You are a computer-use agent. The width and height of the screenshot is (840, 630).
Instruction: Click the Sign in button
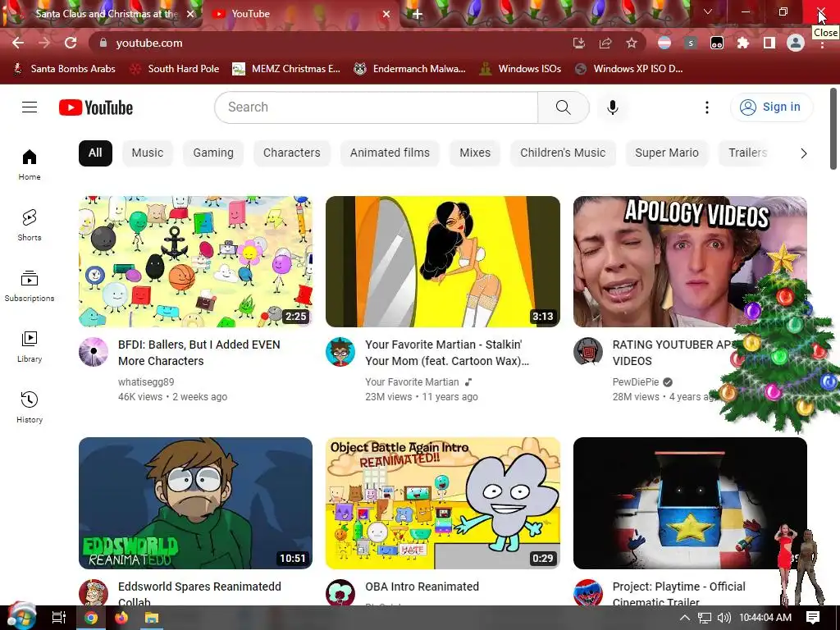pos(771,107)
